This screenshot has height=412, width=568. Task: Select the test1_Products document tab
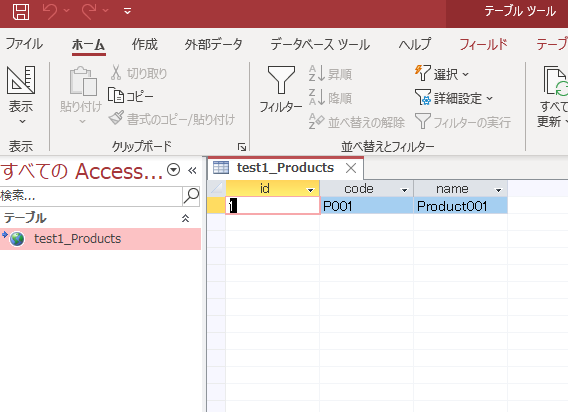pyautogui.click(x=285, y=168)
